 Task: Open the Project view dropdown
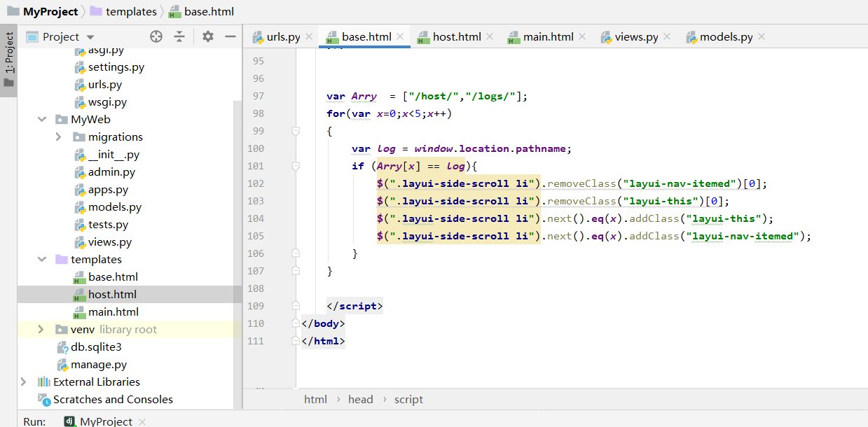click(x=90, y=37)
